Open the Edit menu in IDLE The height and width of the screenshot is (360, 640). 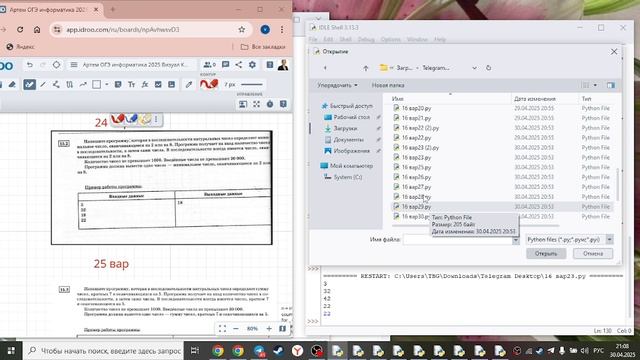coord(328,39)
